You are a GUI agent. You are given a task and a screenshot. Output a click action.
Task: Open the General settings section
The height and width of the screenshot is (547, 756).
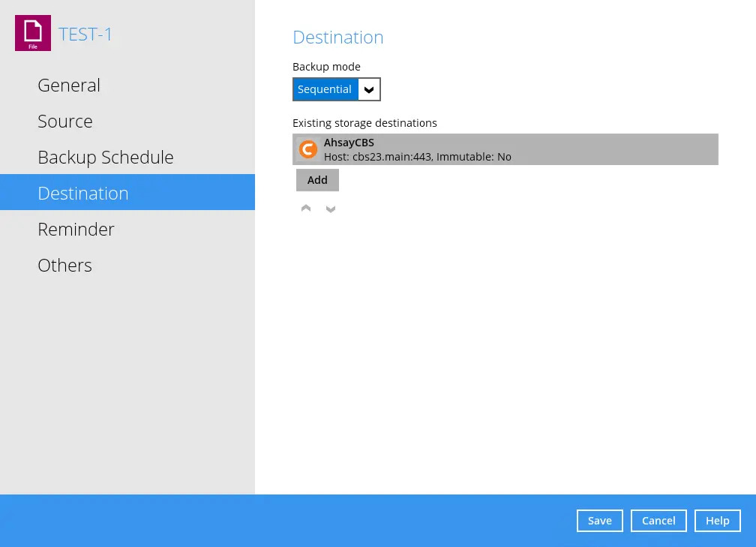tap(69, 86)
